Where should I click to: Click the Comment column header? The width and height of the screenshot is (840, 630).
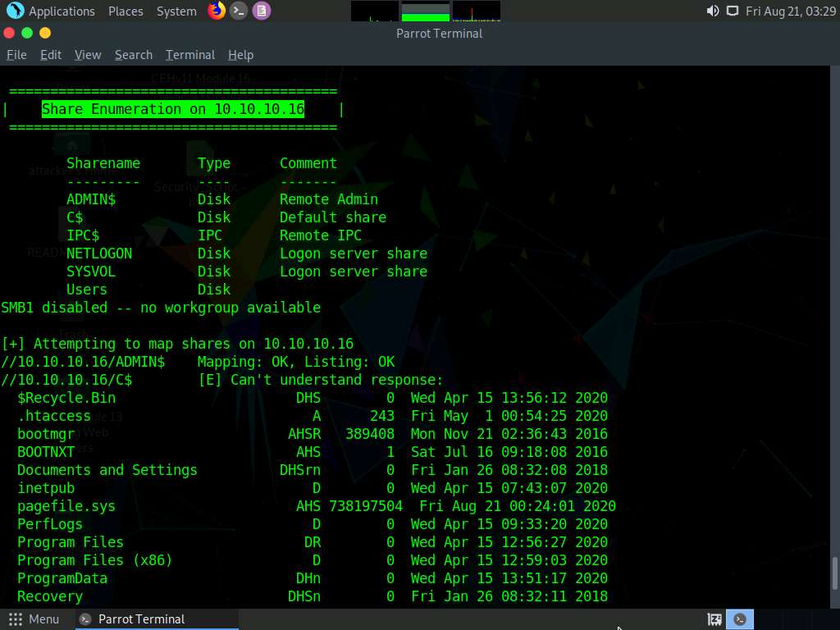click(x=308, y=163)
